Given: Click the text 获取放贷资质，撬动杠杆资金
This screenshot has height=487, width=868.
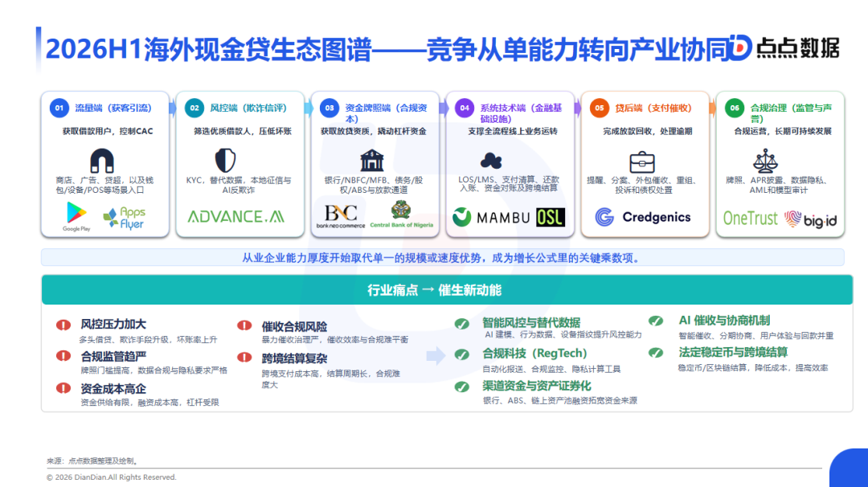Looking at the screenshot, I should point(374,131).
